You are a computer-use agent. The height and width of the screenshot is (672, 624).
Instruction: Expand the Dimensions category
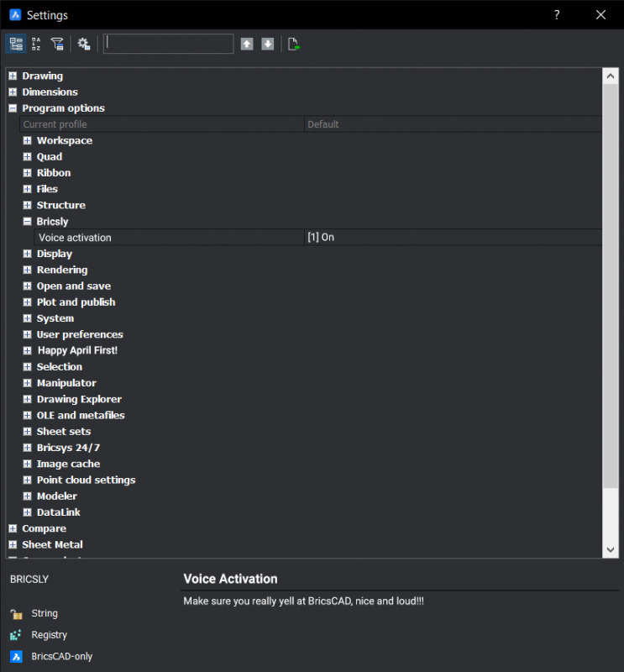pyautogui.click(x=13, y=92)
